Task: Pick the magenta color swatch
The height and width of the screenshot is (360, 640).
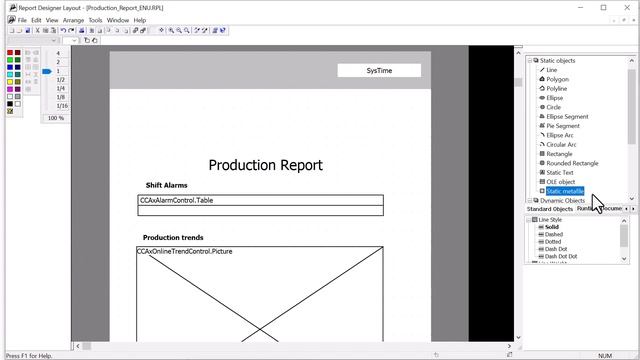Action: point(10,89)
